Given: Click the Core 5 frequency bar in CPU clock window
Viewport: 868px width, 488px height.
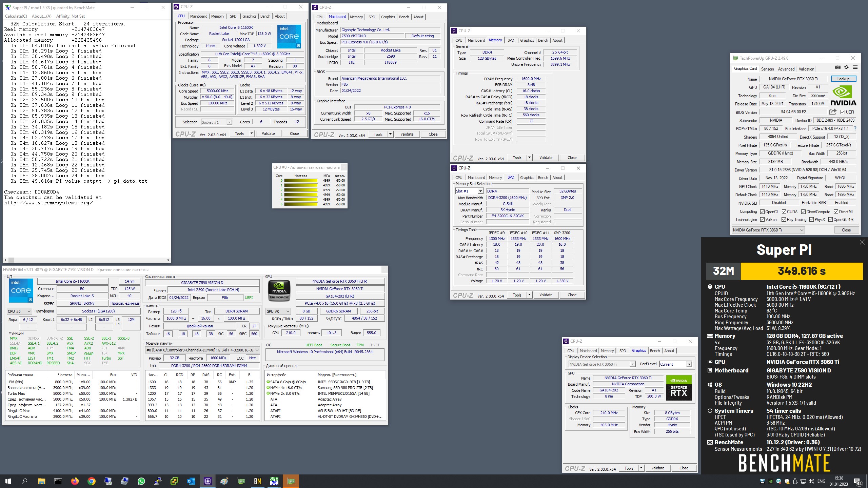Looking at the screenshot, I should pos(301,204).
